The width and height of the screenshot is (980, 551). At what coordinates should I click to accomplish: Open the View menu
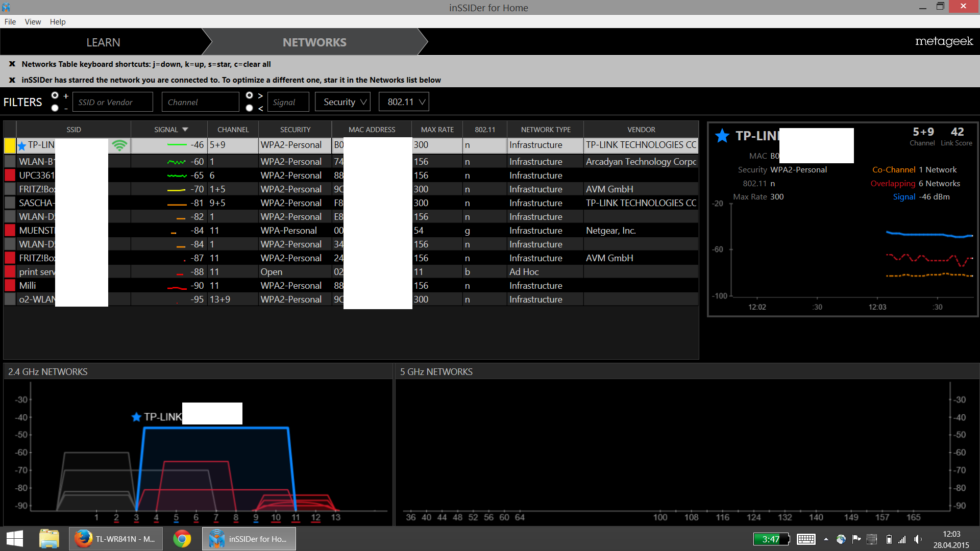click(x=33, y=22)
